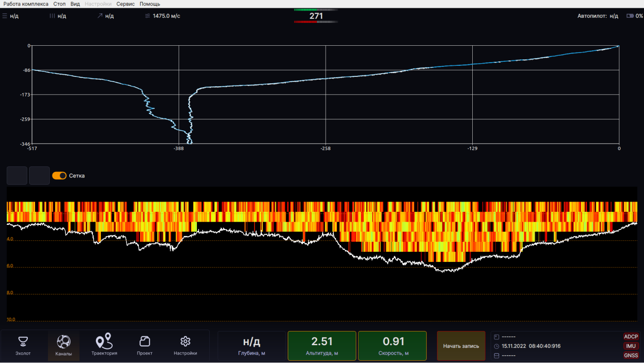This screenshot has height=363, width=644.
Task: Click the sound speed 1475.0 м/с indicator
Action: coord(162,16)
